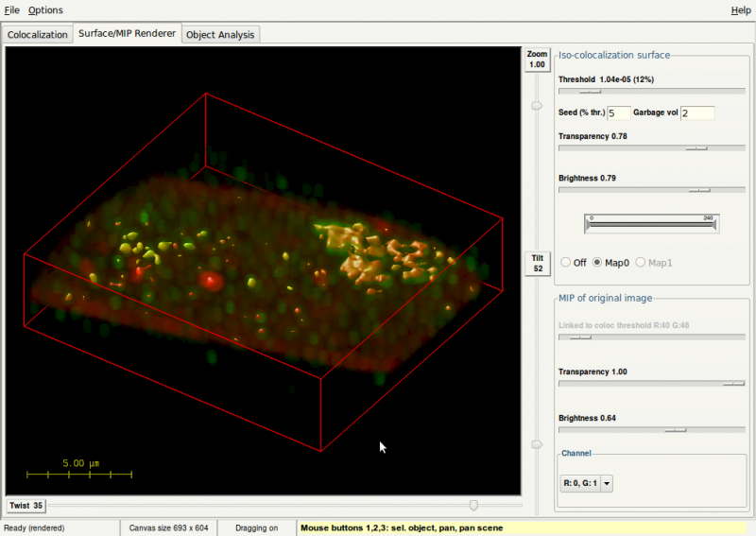Open the Options menu
Viewport: 756px width, 536px height.
coord(45,10)
